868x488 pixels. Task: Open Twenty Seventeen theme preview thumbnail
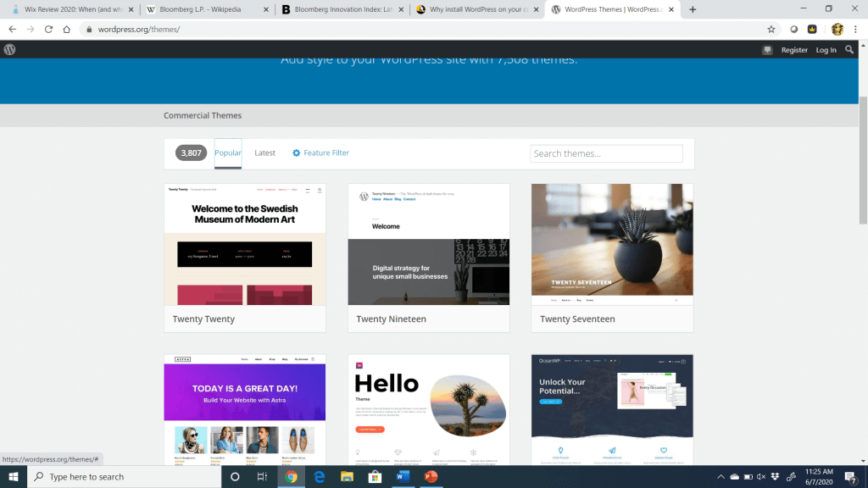pos(612,244)
